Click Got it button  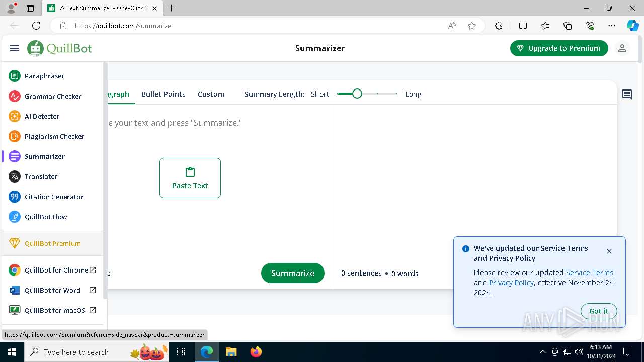tap(599, 311)
